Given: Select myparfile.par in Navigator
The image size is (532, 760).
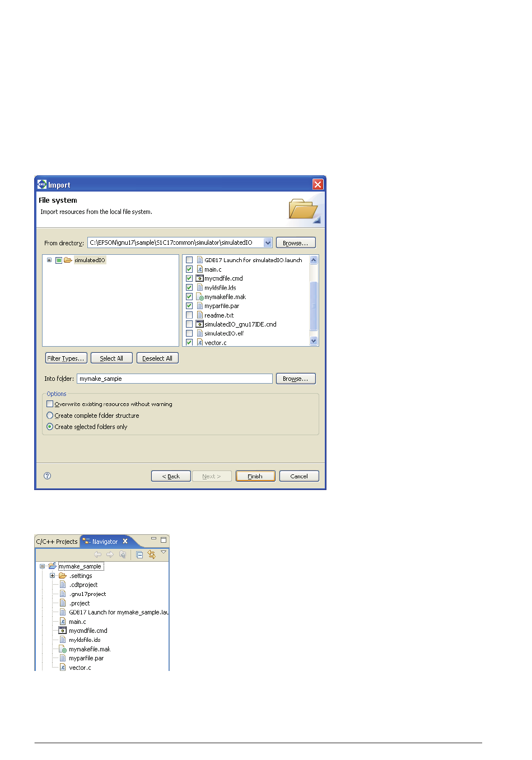Looking at the screenshot, I should tap(86, 658).
